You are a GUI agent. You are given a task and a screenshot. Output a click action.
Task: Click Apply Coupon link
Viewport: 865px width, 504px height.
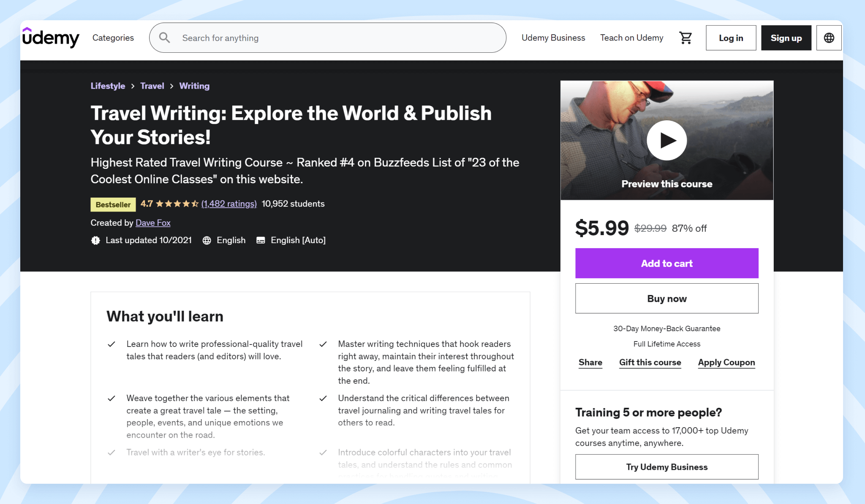726,363
